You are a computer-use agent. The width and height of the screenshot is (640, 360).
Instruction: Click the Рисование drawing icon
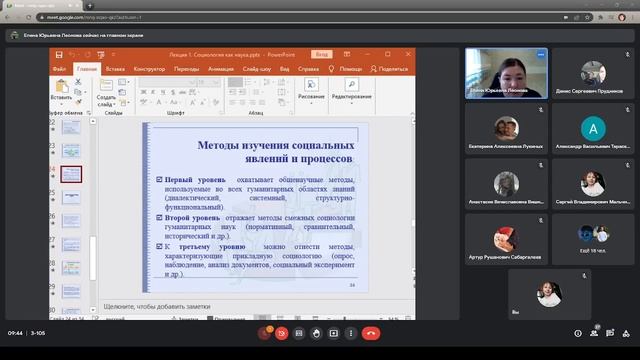coord(311,85)
